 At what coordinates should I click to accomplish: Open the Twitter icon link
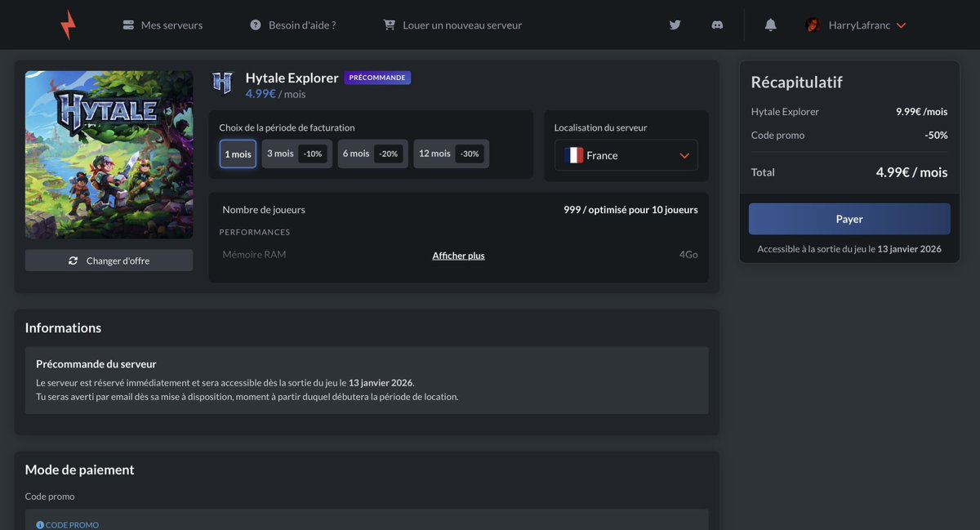pyautogui.click(x=675, y=25)
